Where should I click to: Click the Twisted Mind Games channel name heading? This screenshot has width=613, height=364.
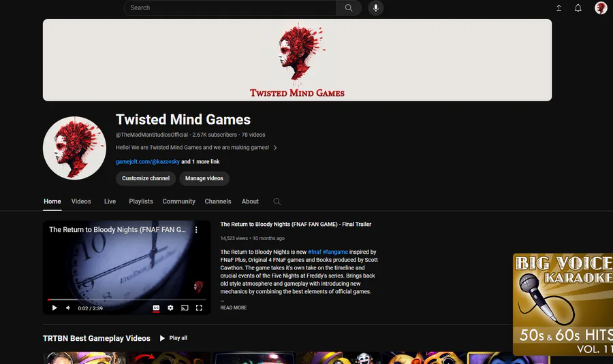183,120
